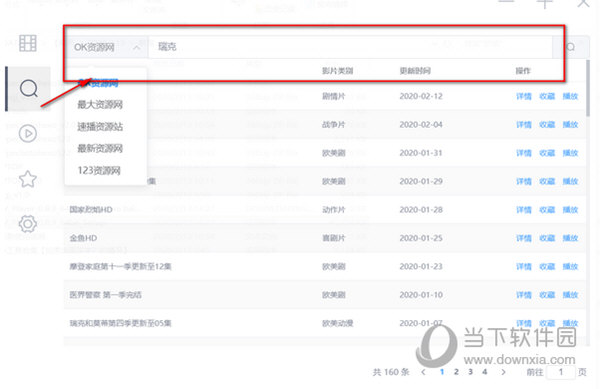The height and width of the screenshot is (389, 600).
Task: Click the previous page arrow
Action: pos(423,372)
